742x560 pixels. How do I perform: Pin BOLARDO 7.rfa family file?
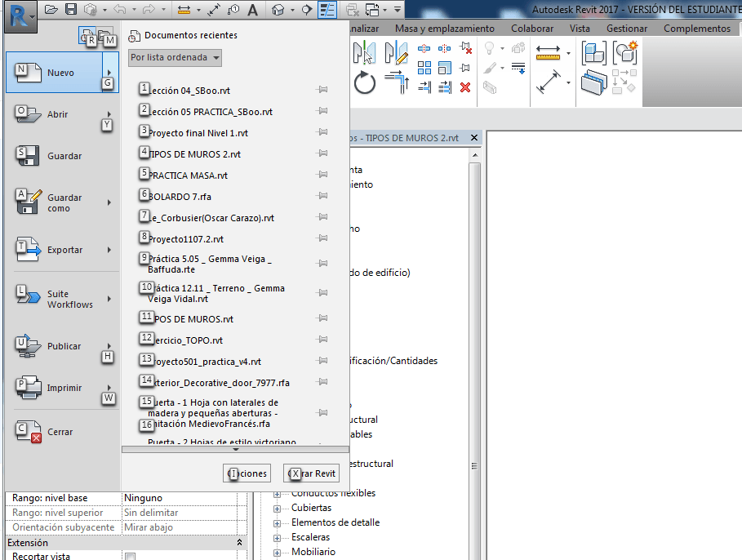pyautogui.click(x=322, y=195)
